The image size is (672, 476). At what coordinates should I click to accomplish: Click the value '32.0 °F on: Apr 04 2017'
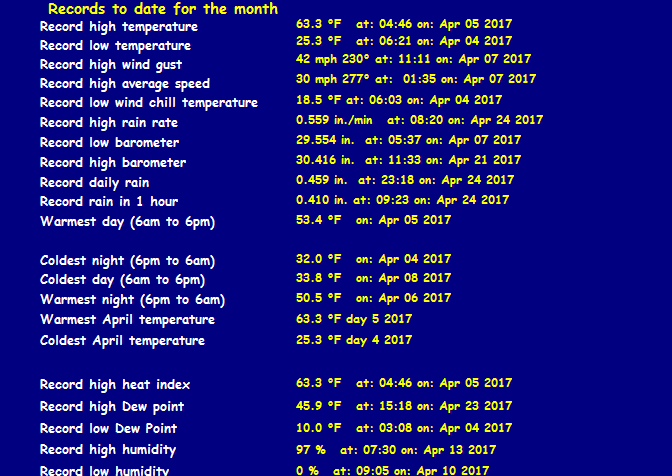373,259
